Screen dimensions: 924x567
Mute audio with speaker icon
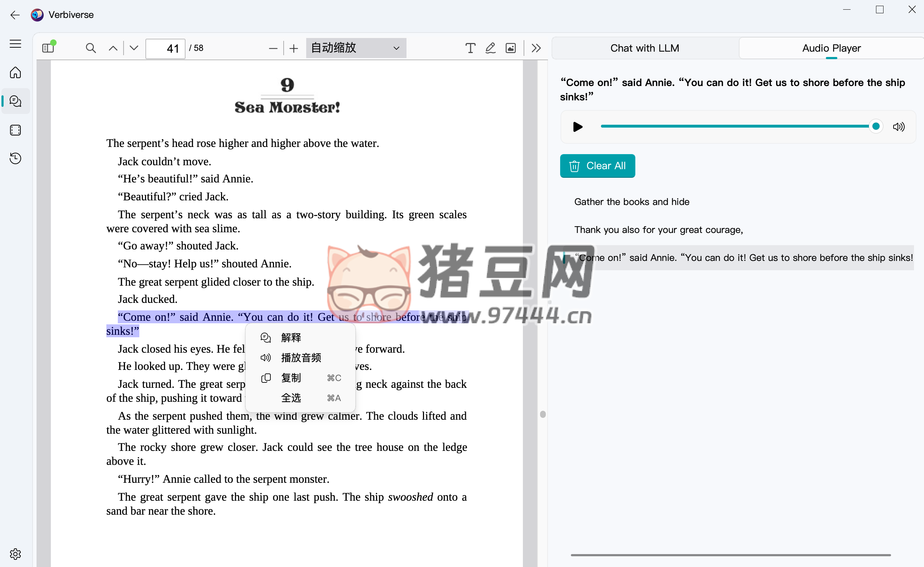tap(899, 127)
